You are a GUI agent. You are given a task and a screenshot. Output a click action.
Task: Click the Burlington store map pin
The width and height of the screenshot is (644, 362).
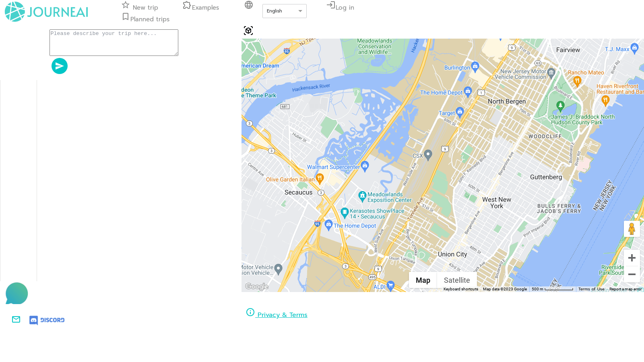coord(475,66)
